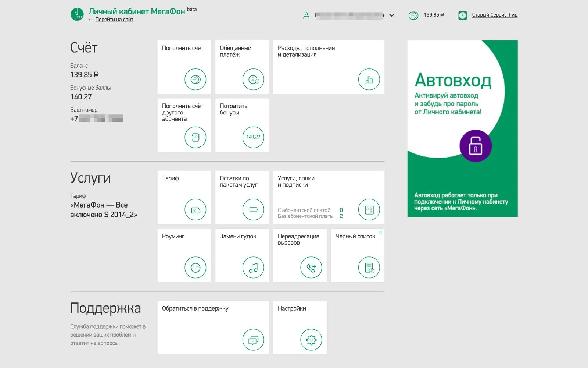
Task: Open the Потратить бонусы tile label
Action: [x=234, y=109]
